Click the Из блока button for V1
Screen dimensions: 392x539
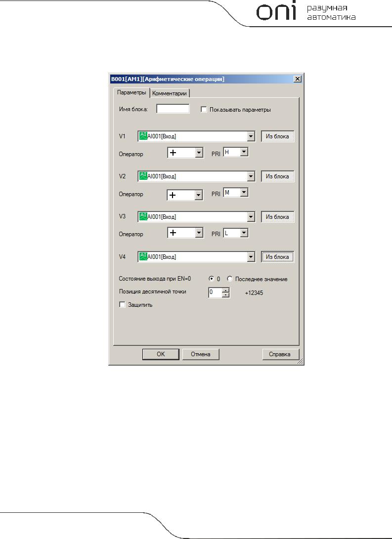277,136
